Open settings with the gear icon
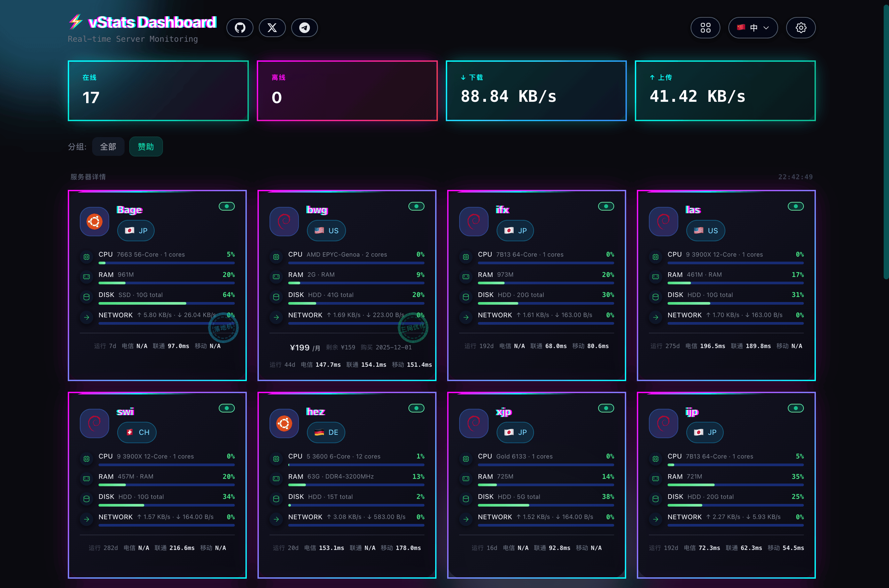 pos(801,28)
